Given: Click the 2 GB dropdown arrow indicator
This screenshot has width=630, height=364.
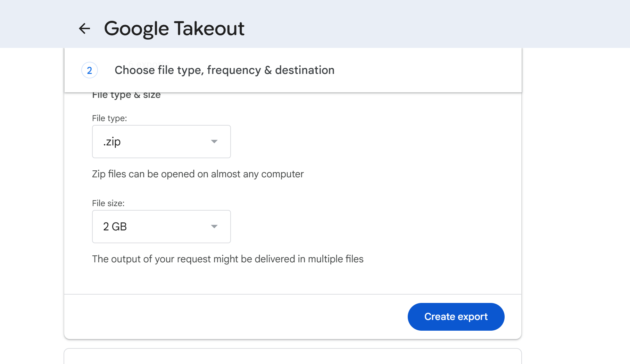Looking at the screenshot, I should click(214, 227).
